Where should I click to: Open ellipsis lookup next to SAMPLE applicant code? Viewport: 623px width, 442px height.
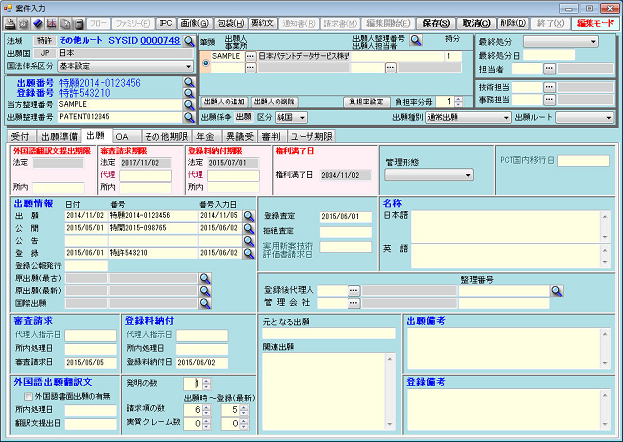tap(250, 56)
